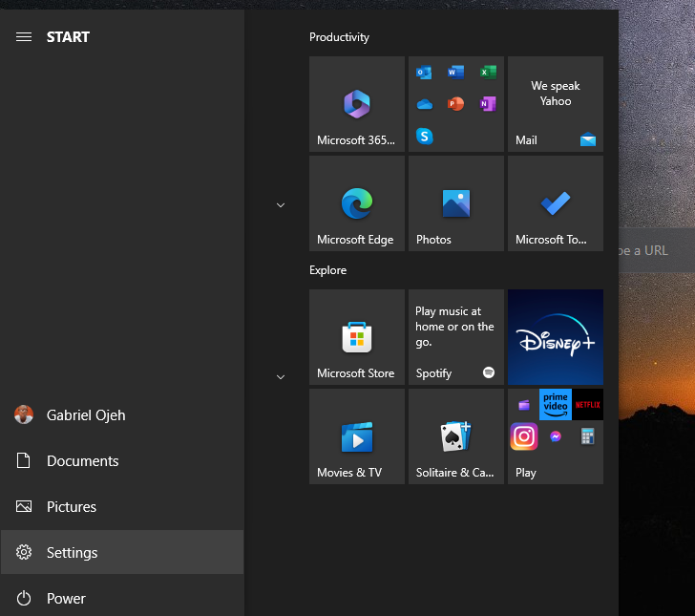
Task: Open the Documents folder
Action: pyautogui.click(x=122, y=460)
